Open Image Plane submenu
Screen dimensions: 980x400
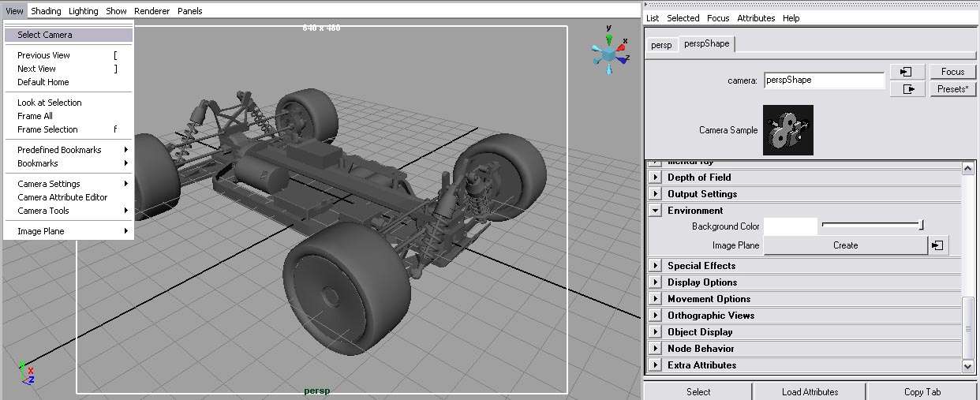pos(69,231)
